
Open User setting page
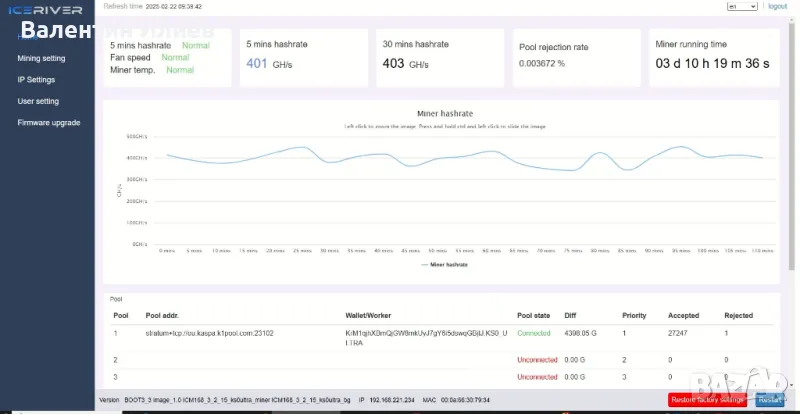[38, 101]
